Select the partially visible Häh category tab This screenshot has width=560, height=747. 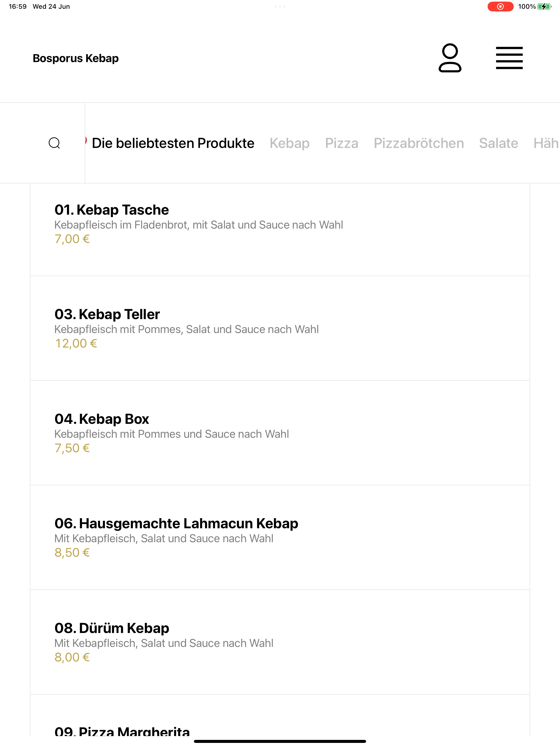pyautogui.click(x=547, y=143)
